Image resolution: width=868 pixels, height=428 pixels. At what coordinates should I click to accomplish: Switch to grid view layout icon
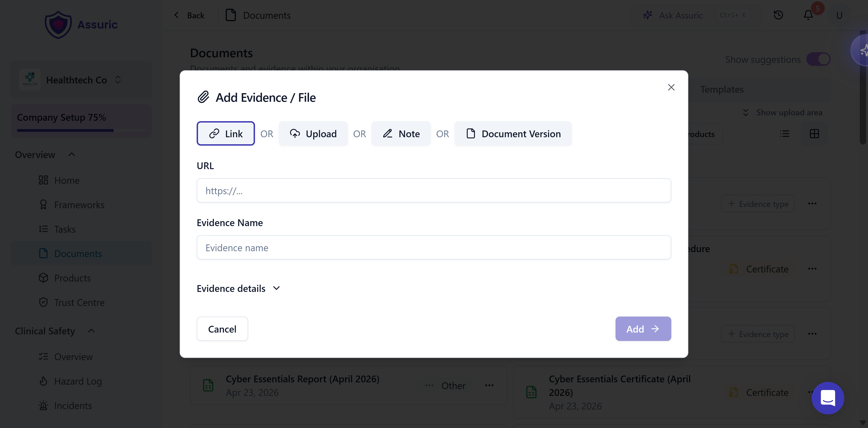[x=814, y=134]
